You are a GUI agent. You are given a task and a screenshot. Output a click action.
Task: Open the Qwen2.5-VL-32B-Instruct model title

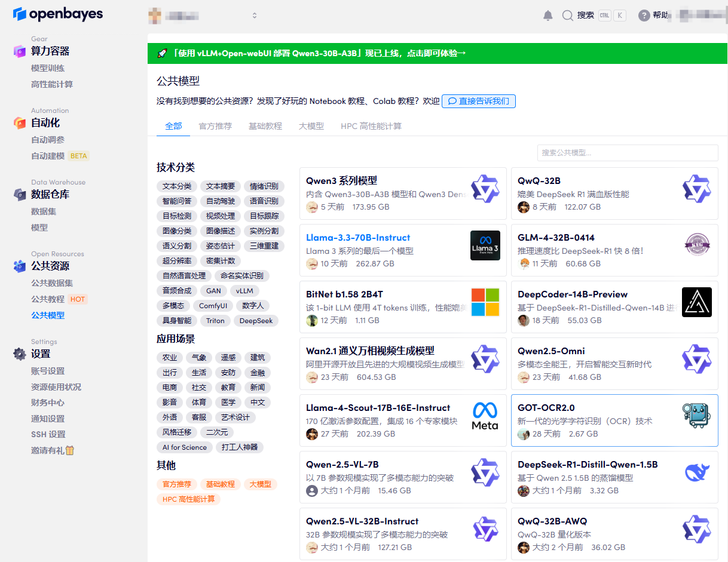(362, 521)
